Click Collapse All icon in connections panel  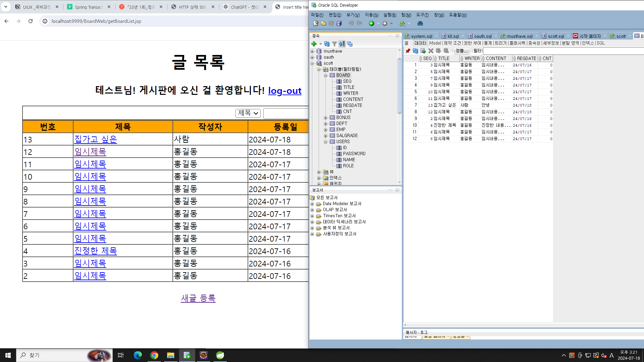tap(350, 44)
